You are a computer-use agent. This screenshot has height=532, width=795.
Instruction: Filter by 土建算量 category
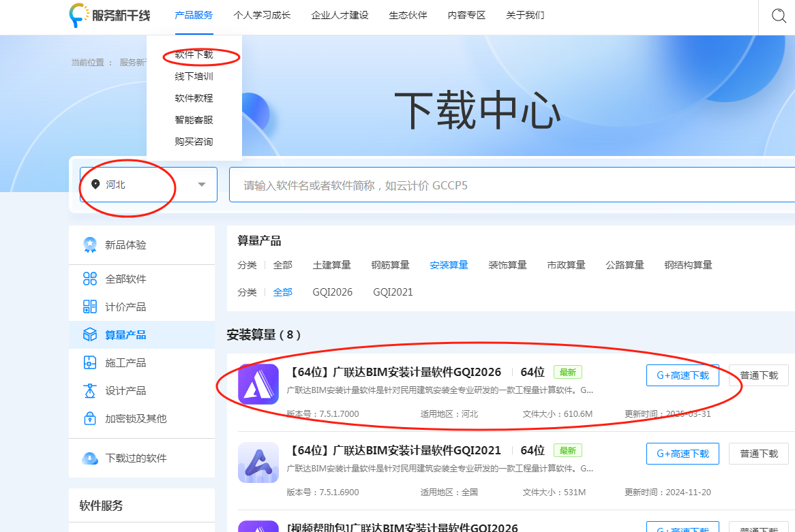click(x=331, y=265)
